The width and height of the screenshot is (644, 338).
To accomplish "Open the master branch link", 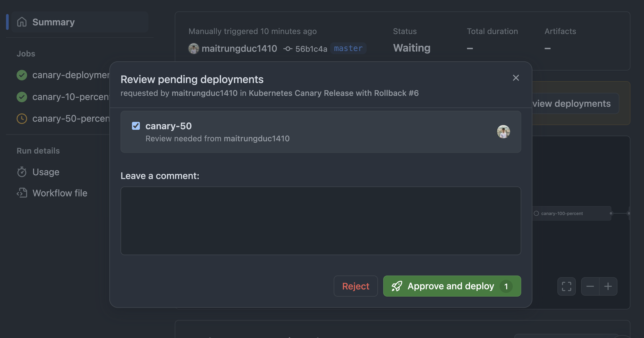I will 348,48.
